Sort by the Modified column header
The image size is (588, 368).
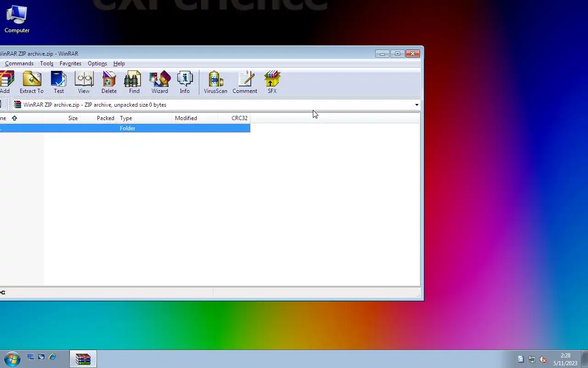pyautogui.click(x=195, y=118)
